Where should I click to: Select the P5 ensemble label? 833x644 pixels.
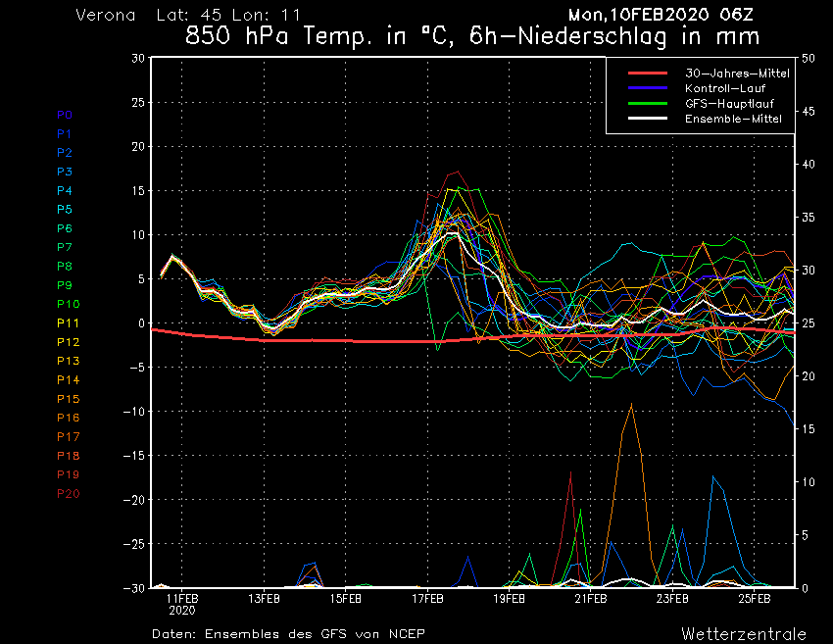65,210
